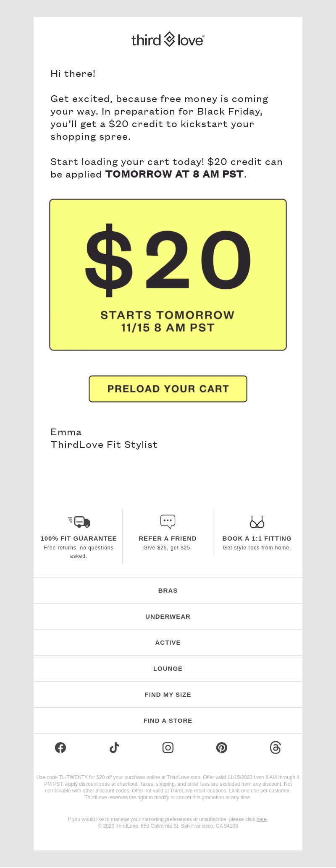Open the Bras menu item
The width and height of the screenshot is (336, 868).
click(x=168, y=591)
